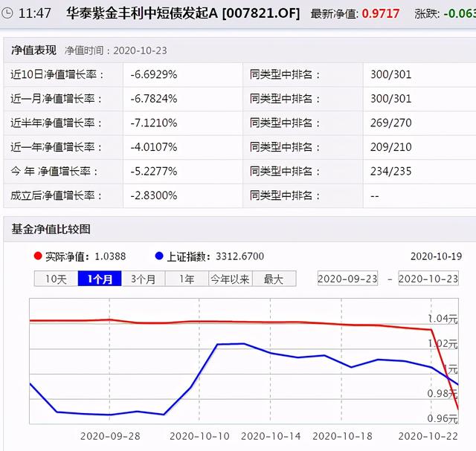Show 今年以来 chart range
Image resolution: width=476 pixels, height=451 pixels.
click(x=230, y=279)
